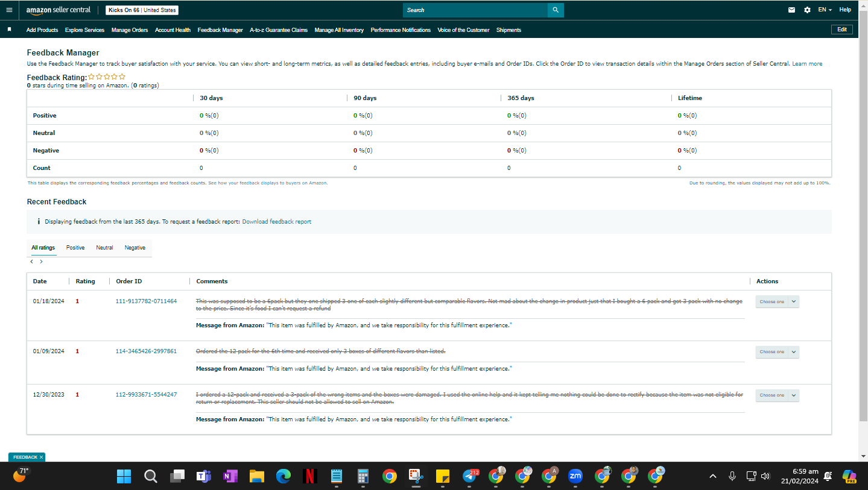
Task: Select the All ratings tab
Action: pos(43,248)
